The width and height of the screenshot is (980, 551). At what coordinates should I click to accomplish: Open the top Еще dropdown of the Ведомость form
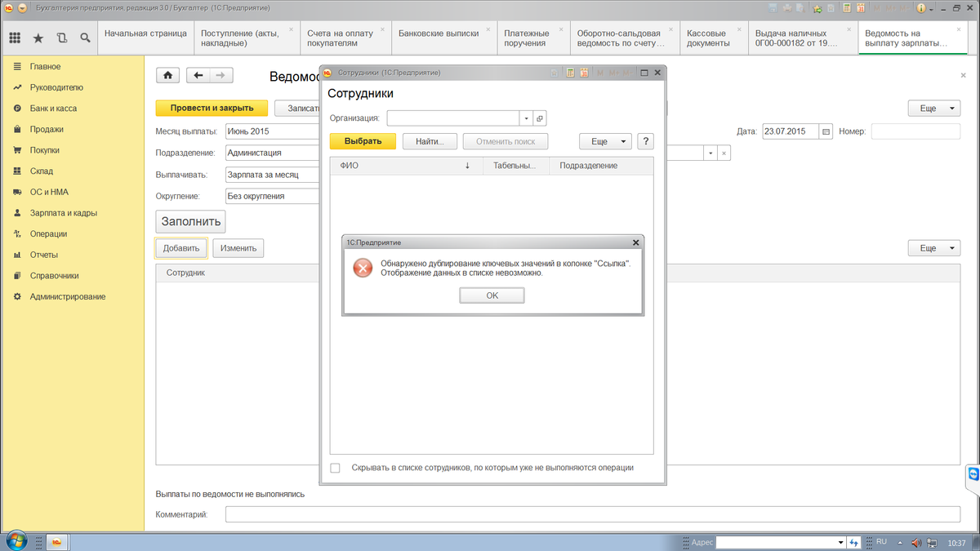coord(934,108)
